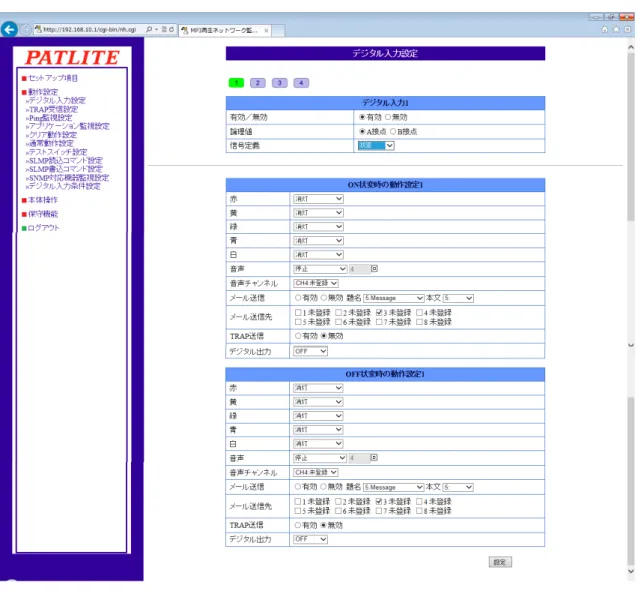The height and width of the screenshot is (597, 638).
Task: Close the MP3 network monitor browser tab
Action: [x=266, y=31]
